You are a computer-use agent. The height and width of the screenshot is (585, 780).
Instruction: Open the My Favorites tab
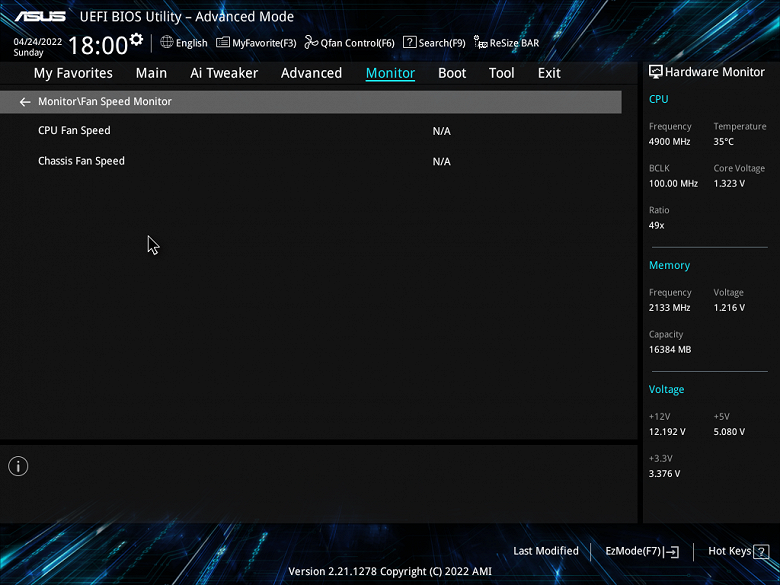click(x=73, y=73)
